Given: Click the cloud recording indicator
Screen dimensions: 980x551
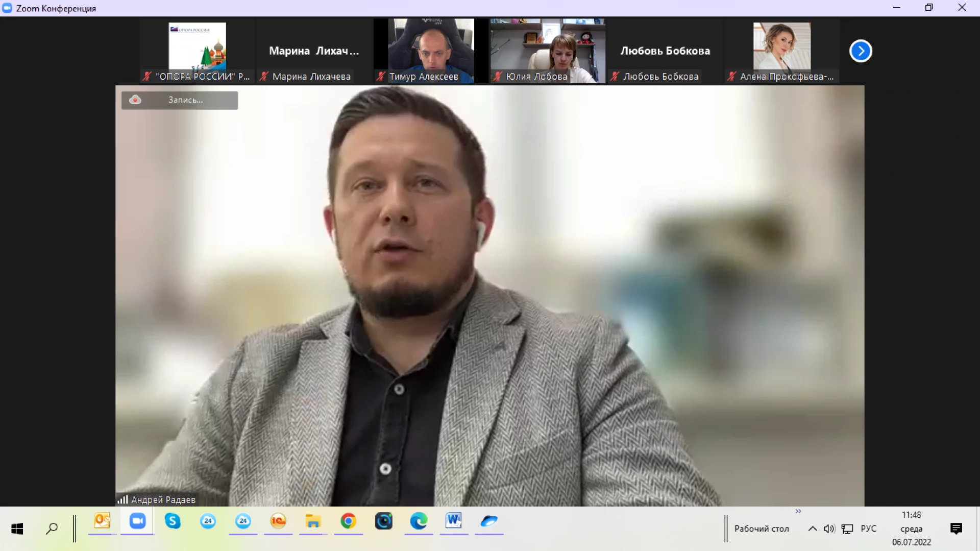Looking at the screenshot, I should [179, 100].
